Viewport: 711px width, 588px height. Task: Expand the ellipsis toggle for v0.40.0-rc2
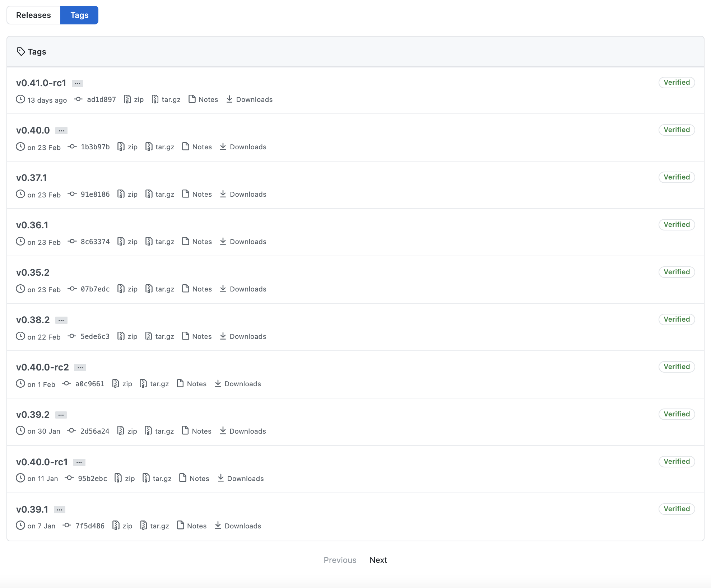click(x=80, y=368)
